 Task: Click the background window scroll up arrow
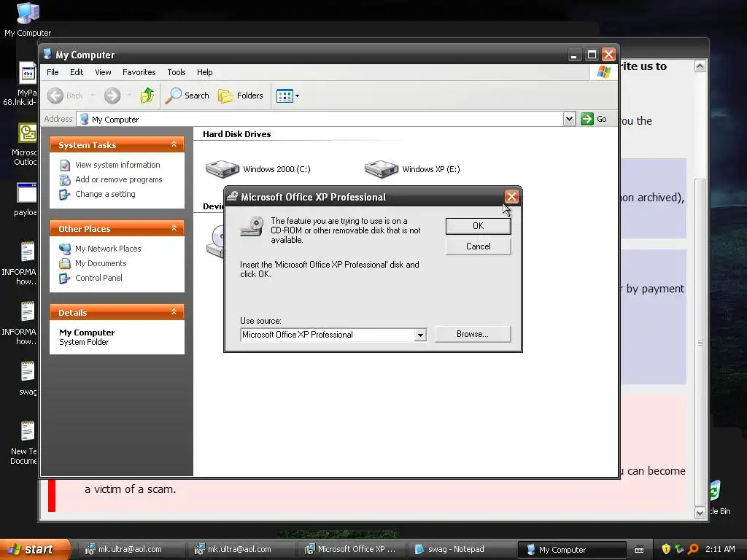pos(700,66)
